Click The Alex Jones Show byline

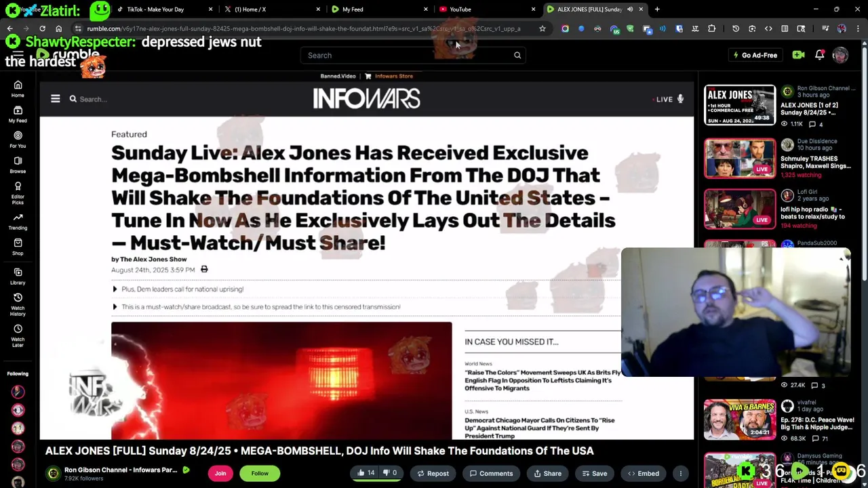click(x=153, y=259)
